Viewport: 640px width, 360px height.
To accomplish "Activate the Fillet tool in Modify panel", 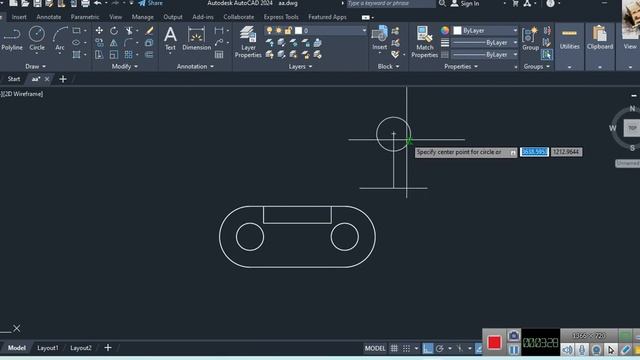I will pos(129,42).
